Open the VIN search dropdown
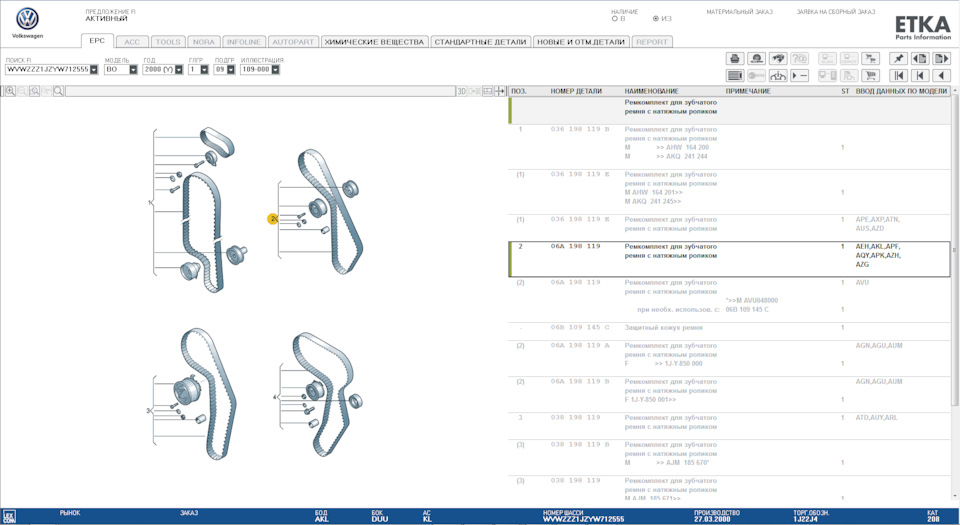The width and height of the screenshot is (960, 525). click(x=94, y=70)
